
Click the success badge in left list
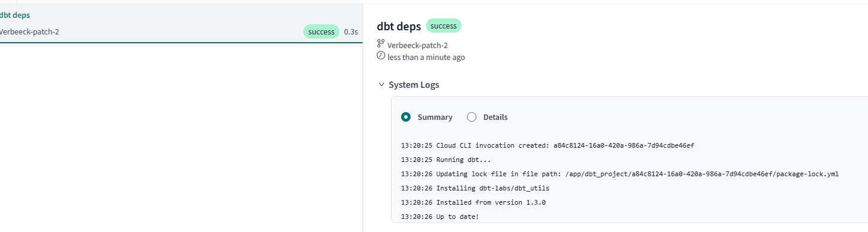pyautogui.click(x=322, y=31)
